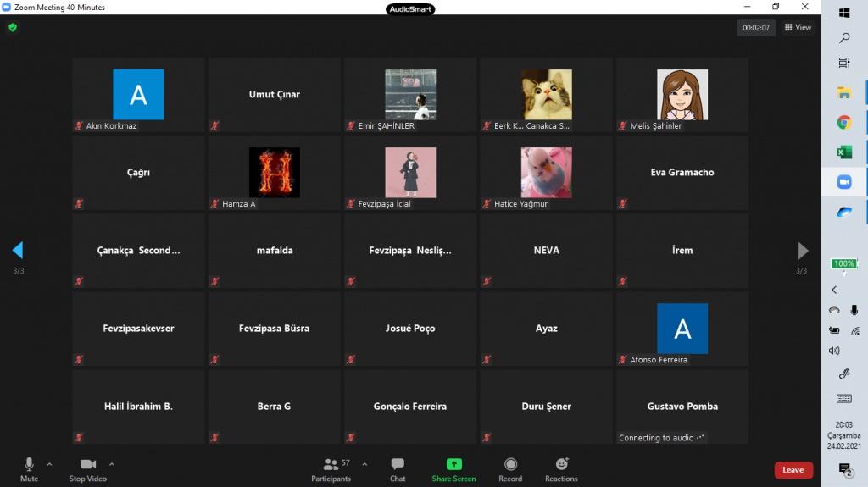868x487 pixels.
Task: Click the green encryption shield icon
Action: pyautogui.click(x=13, y=27)
